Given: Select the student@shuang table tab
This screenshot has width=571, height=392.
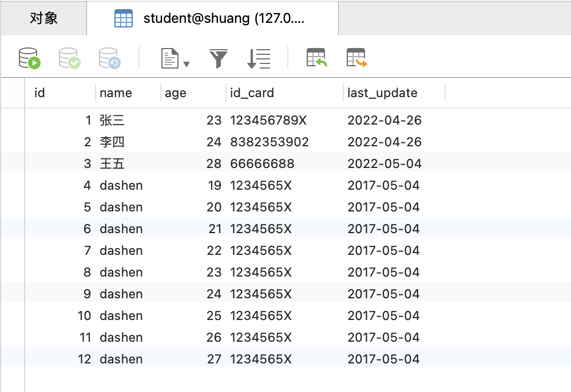Looking at the screenshot, I should 212,18.
